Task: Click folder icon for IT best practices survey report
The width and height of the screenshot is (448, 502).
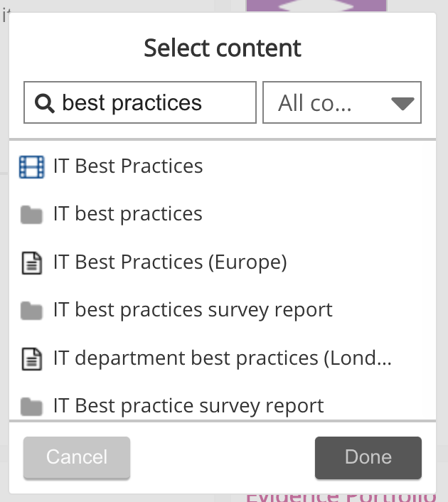Action: tap(31, 311)
